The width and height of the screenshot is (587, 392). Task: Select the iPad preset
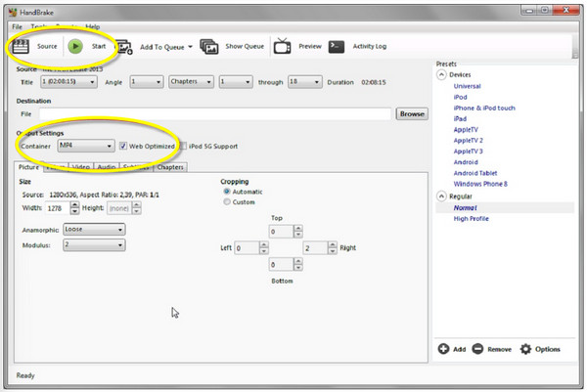coord(460,118)
